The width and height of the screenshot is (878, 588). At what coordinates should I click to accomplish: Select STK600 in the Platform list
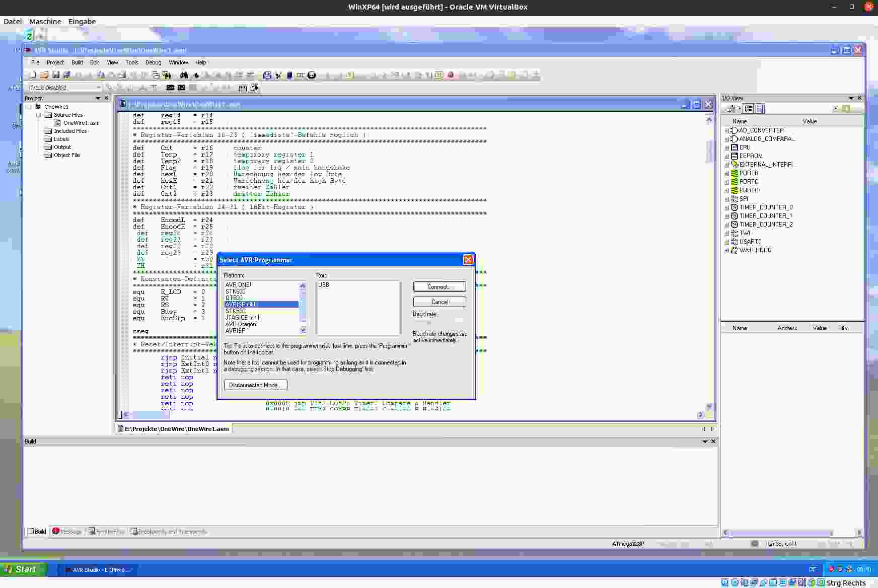[x=236, y=291]
